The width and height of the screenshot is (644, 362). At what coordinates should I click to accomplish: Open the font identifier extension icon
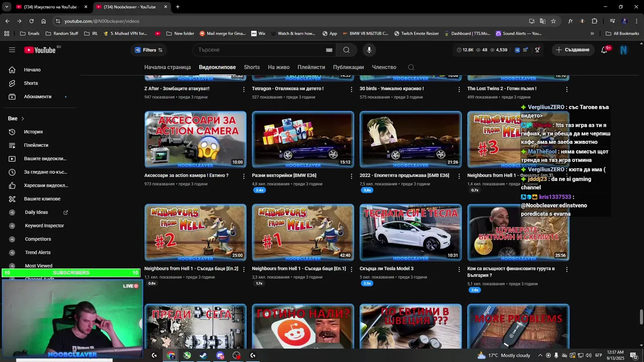click(570, 21)
